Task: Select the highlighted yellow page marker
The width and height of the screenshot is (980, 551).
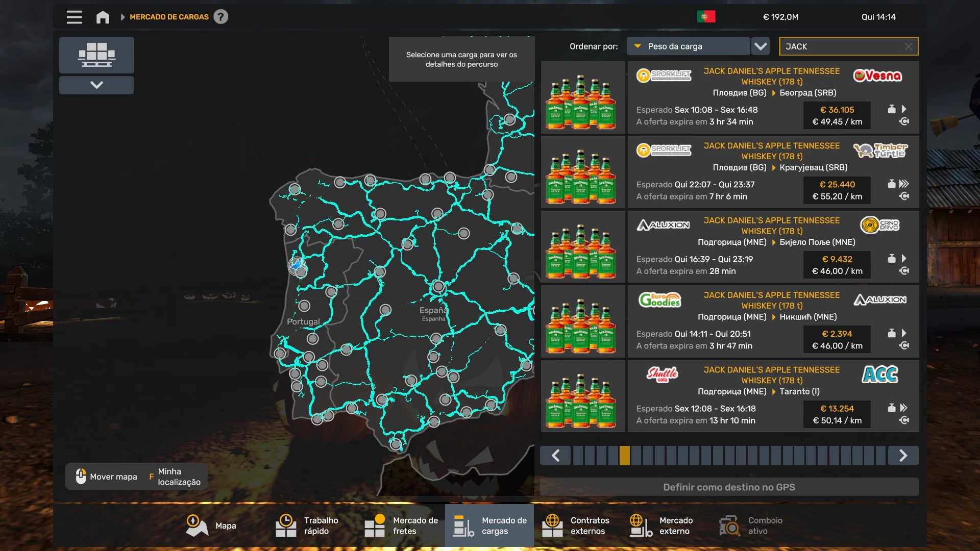Action: pos(624,456)
